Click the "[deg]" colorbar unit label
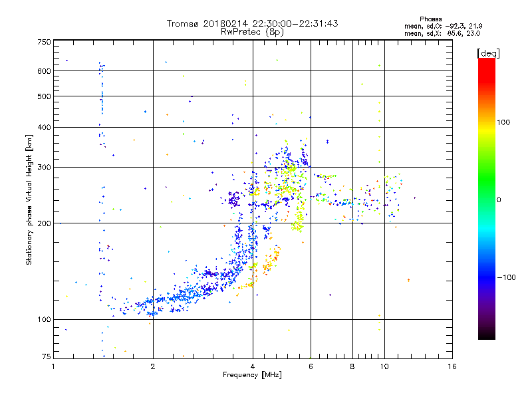 click(488, 53)
